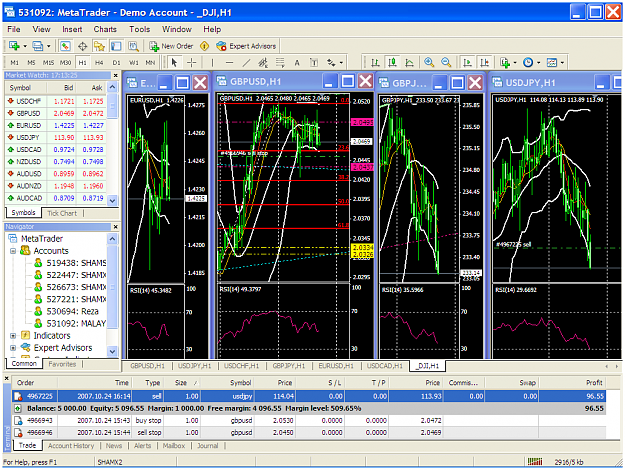The width and height of the screenshot is (625, 470).
Task: Select the text label 'T' tool
Action: (x=314, y=63)
